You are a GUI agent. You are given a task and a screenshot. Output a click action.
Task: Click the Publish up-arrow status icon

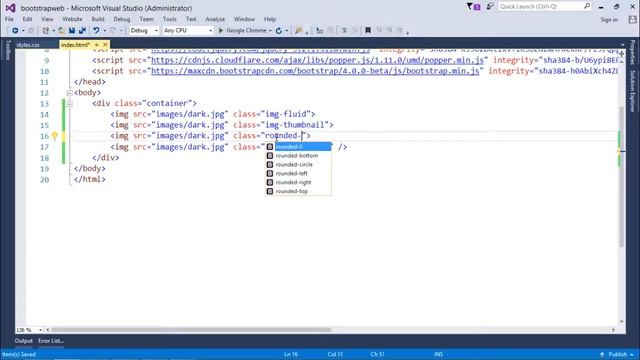coord(602,354)
